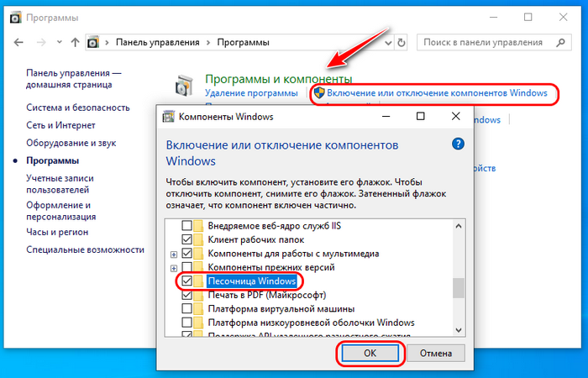This screenshot has height=378, width=588.
Task: Click the Programs window title bar icon
Action: 15,18
